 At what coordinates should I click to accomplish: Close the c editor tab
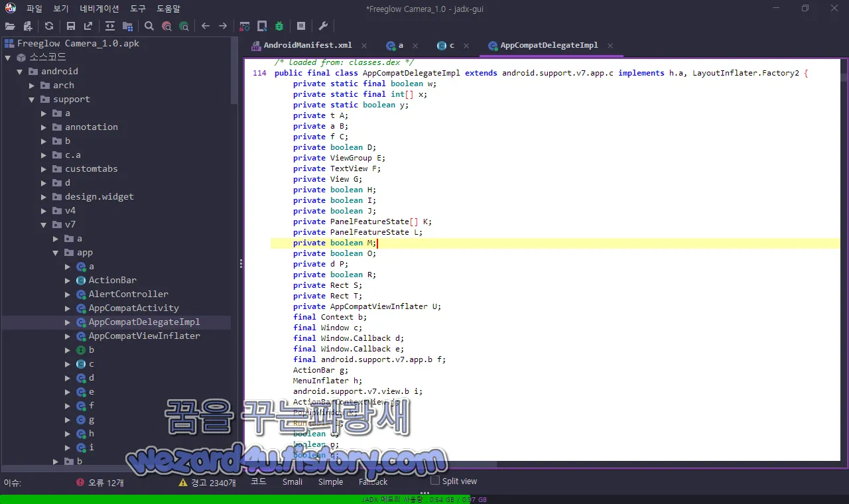point(466,46)
